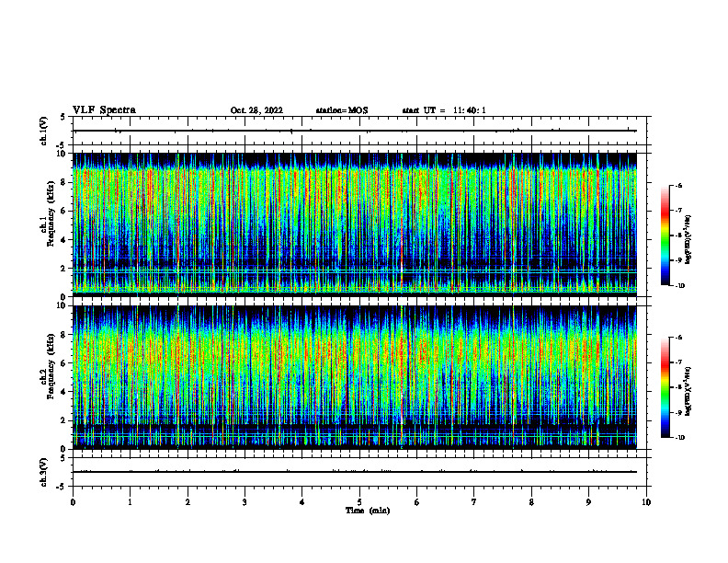Select the date text "Oct. 28, 2022"

(256, 110)
